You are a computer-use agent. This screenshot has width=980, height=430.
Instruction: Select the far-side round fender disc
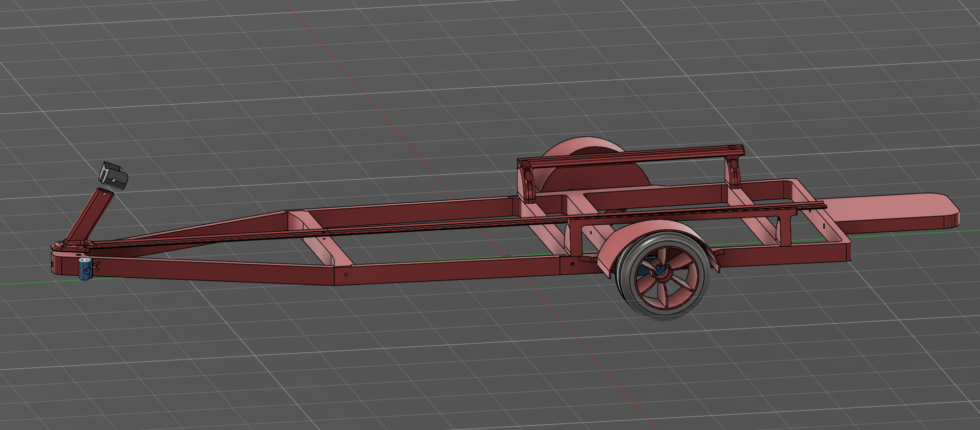[x=595, y=163]
